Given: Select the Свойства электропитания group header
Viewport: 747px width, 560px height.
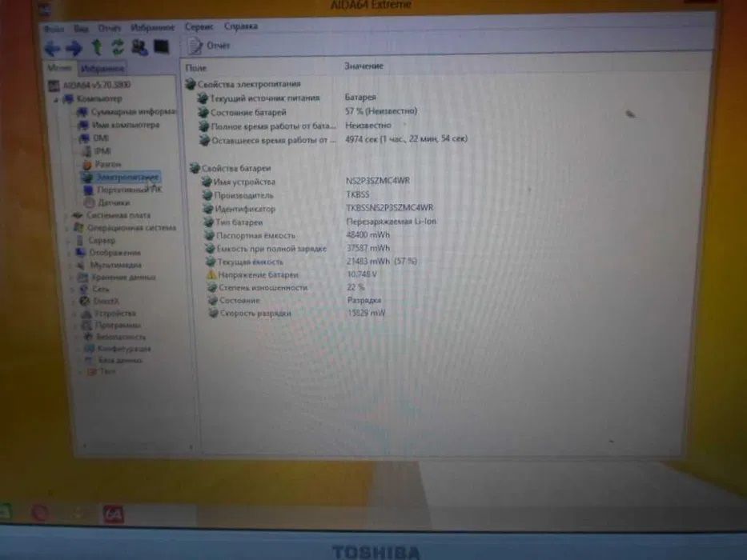Looking at the screenshot, I should (x=243, y=84).
